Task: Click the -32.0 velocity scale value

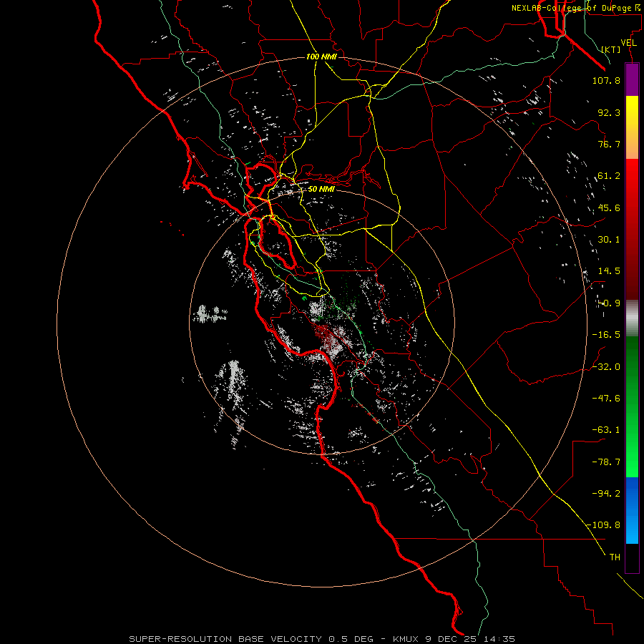Action: [606, 367]
